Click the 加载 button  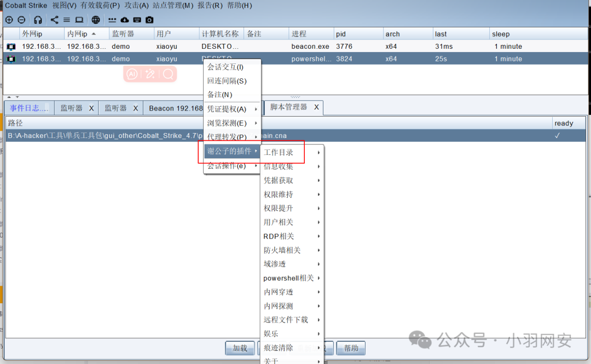tap(240, 348)
